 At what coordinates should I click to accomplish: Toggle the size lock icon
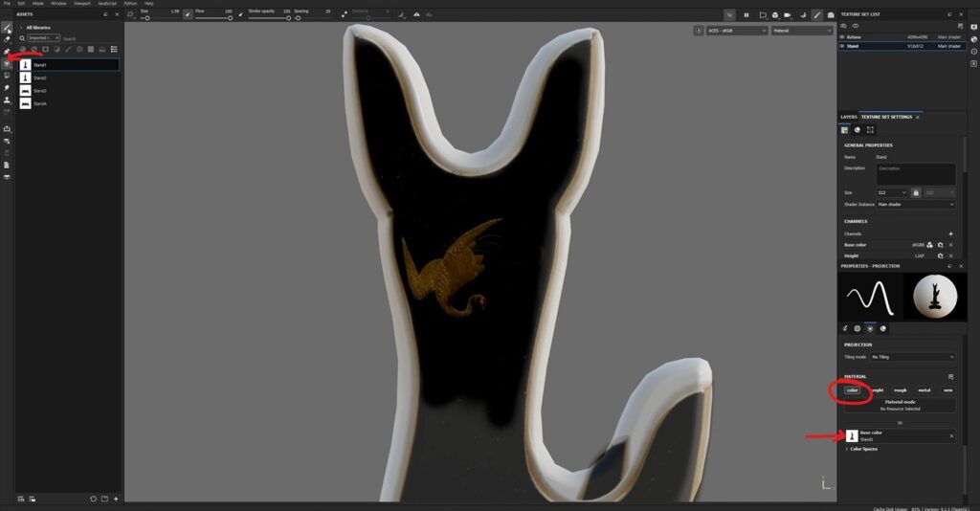click(x=916, y=192)
